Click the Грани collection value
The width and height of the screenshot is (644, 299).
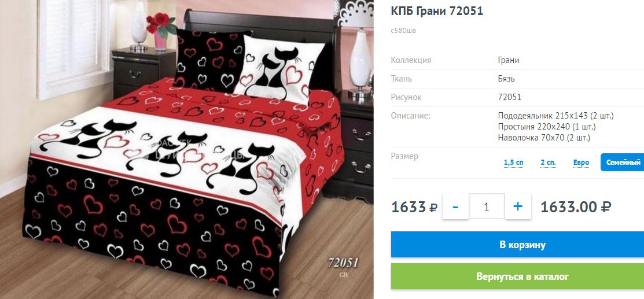point(509,60)
